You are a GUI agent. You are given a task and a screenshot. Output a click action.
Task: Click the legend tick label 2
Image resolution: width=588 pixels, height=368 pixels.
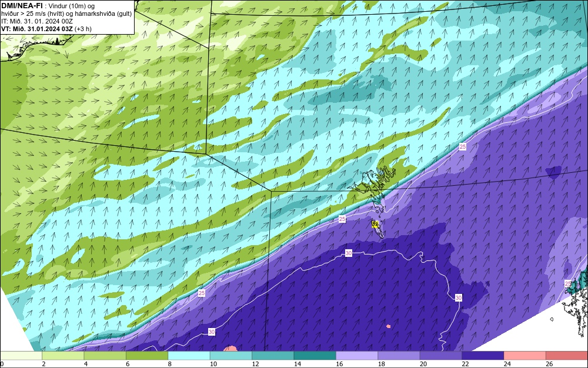[x=44, y=364]
